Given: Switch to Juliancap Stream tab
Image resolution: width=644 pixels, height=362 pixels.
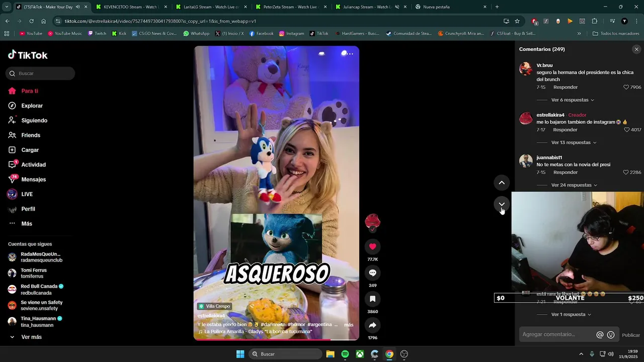Looking at the screenshot, I should (371, 7).
